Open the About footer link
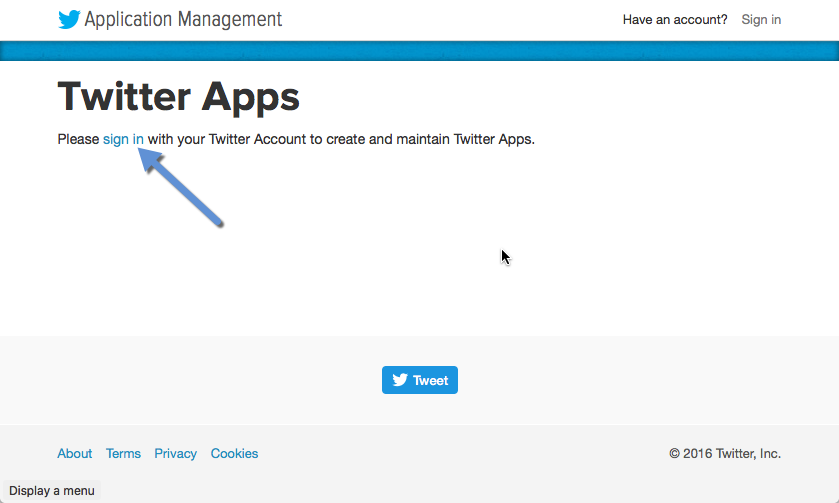 click(74, 453)
